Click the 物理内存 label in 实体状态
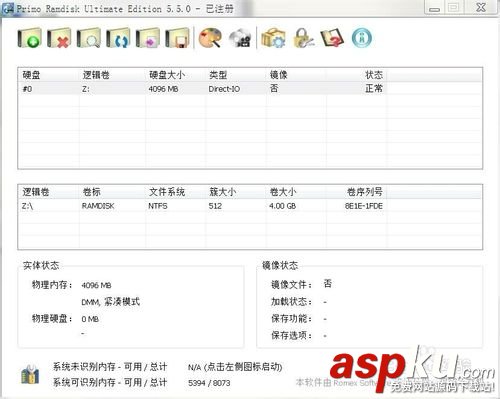Screen dimensions: 500x399 [52, 285]
